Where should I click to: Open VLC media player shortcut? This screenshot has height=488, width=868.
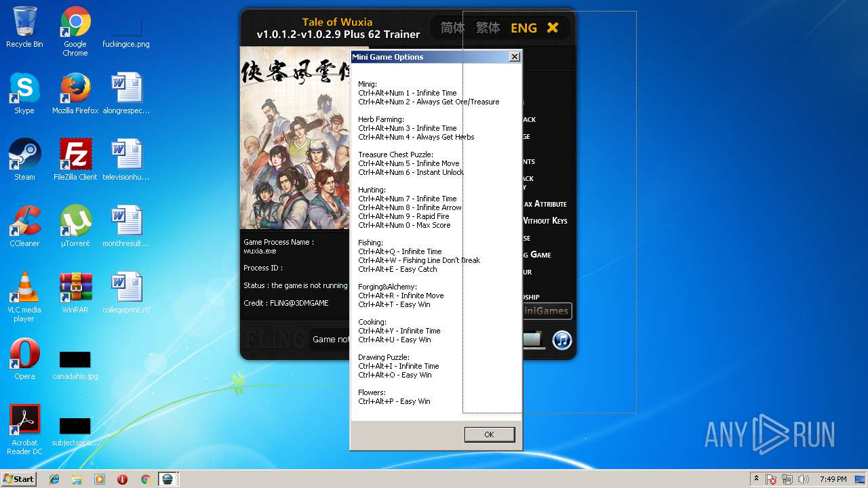pos(24,298)
